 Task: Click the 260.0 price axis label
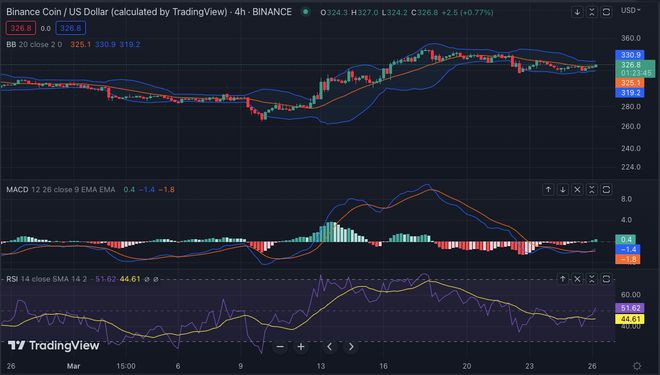click(x=631, y=127)
